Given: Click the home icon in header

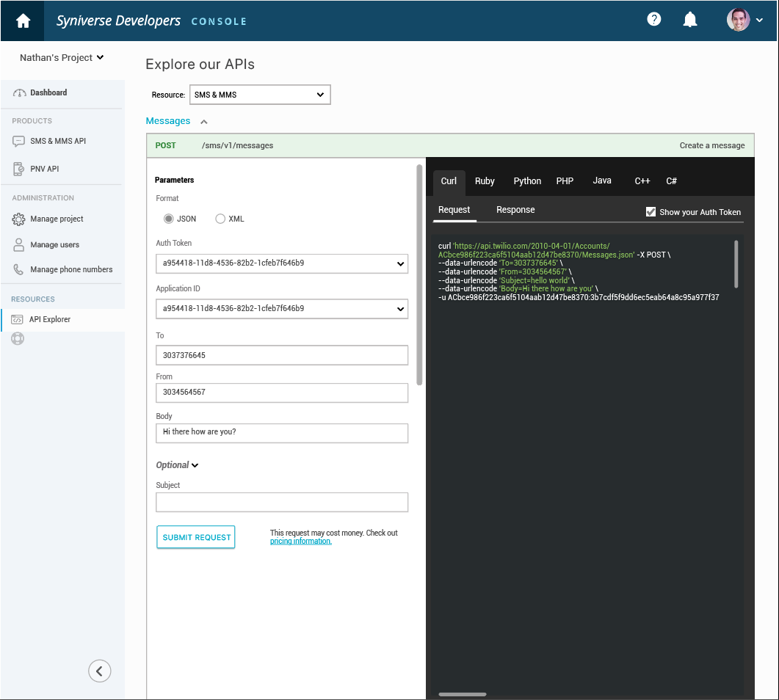Looking at the screenshot, I should click(23, 21).
